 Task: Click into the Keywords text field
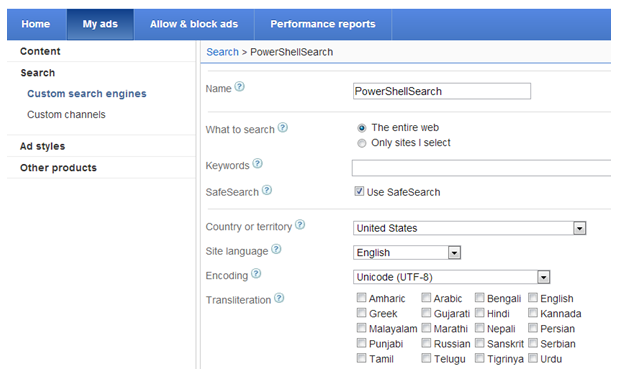coord(481,168)
